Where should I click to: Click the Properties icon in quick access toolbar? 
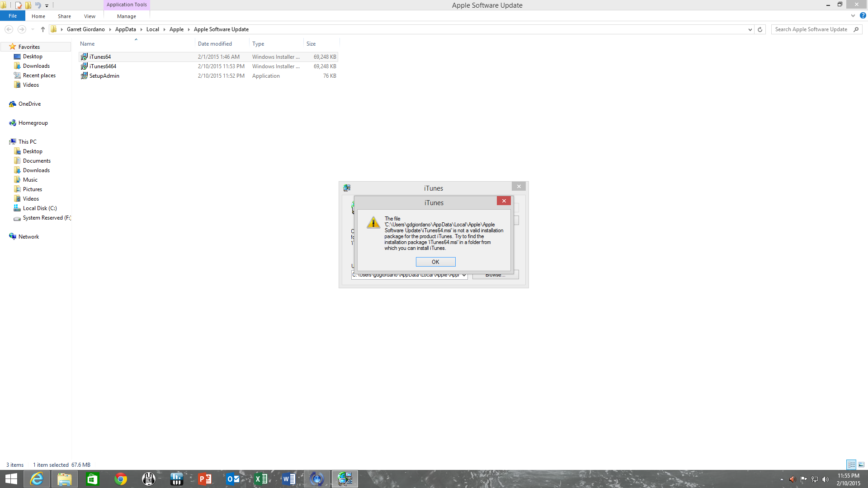pyautogui.click(x=18, y=5)
